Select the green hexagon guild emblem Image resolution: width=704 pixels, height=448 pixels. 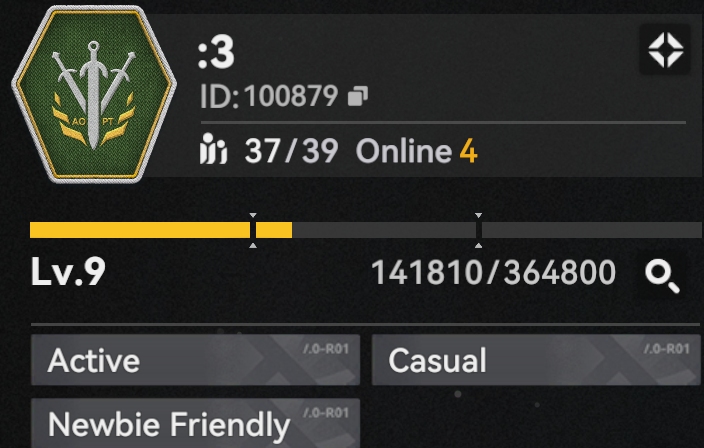pyautogui.click(x=93, y=94)
